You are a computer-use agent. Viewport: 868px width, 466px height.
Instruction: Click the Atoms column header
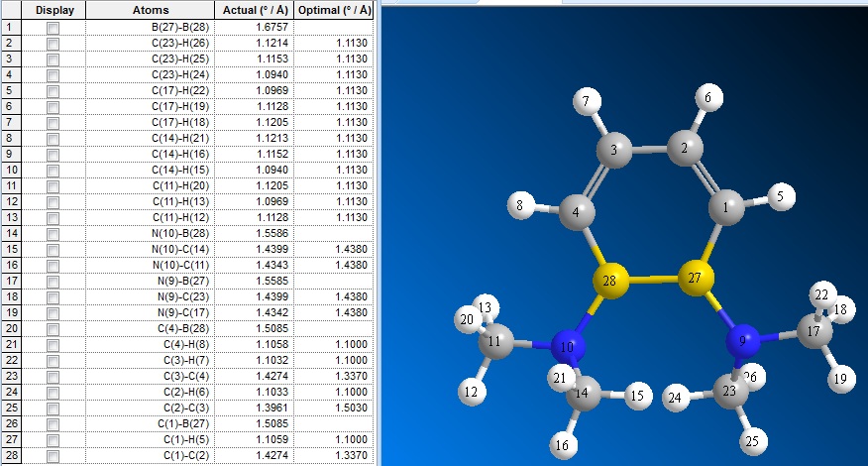150,10
